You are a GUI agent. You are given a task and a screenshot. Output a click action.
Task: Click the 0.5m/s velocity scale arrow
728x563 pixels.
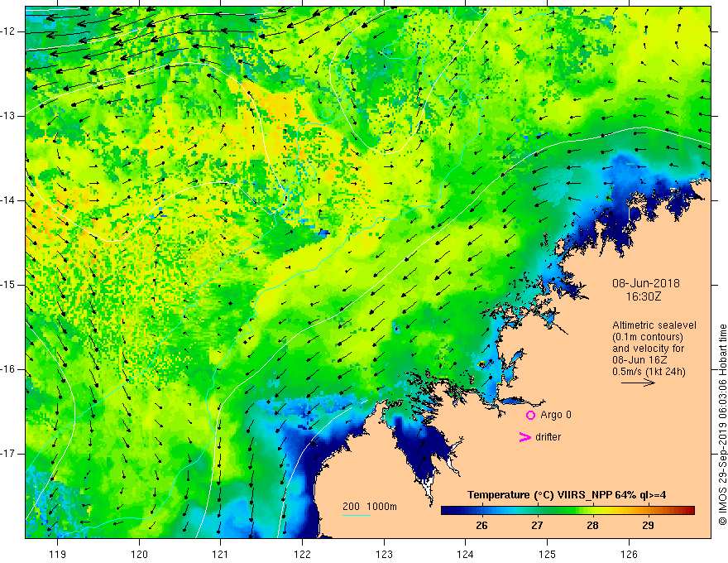coord(638,383)
